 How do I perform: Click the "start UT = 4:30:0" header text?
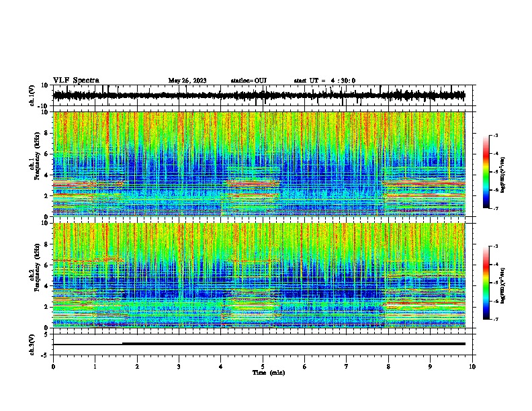(x=324, y=81)
